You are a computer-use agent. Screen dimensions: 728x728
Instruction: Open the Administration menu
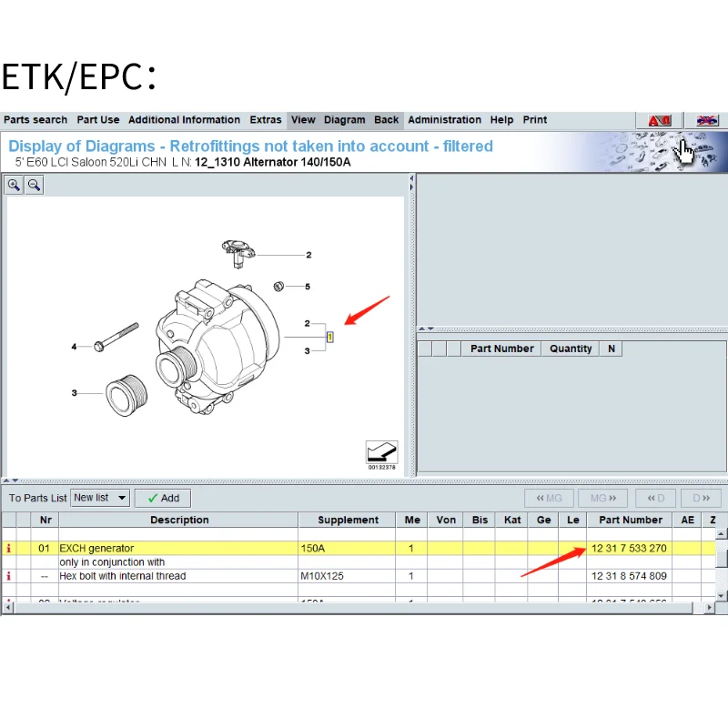[x=444, y=120]
